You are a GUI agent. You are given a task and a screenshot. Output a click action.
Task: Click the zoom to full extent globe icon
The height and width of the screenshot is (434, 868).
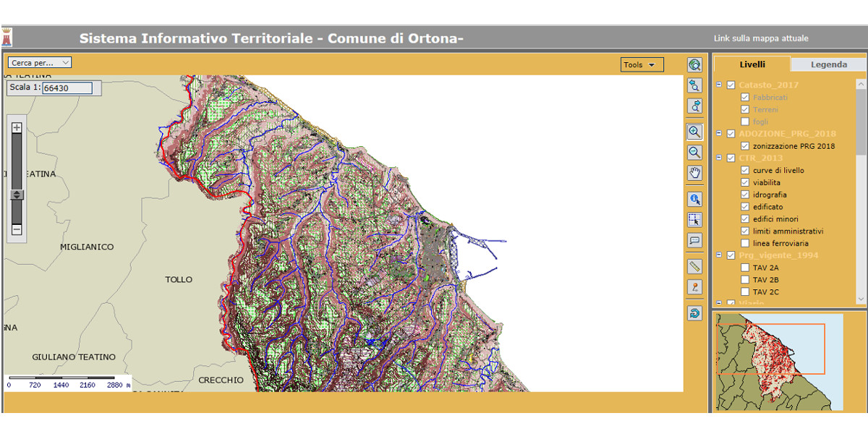click(694, 65)
